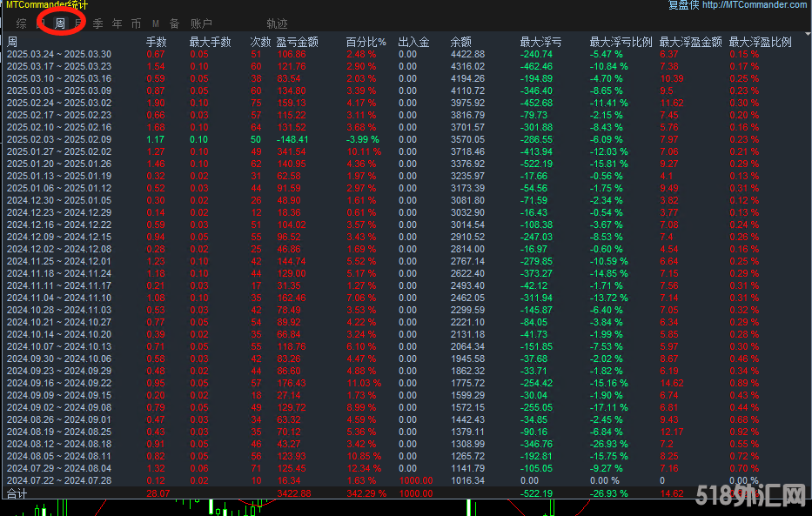Click the profit value 341.54
Image resolution: width=812 pixels, height=516 pixels.
click(291, 151)
